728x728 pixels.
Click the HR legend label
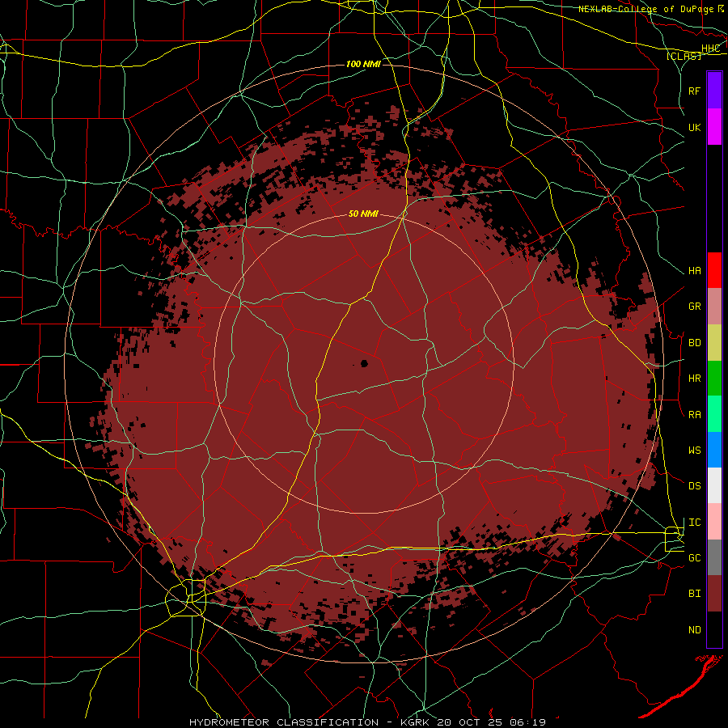[694, 379]
